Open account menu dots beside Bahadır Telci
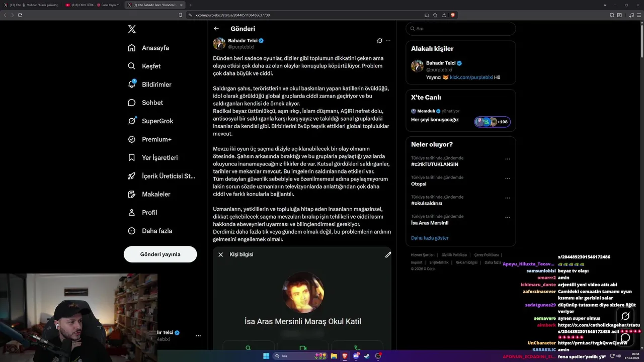The height and width of the screenshot is (362, 644). pyautogui.click(x=198, y=335)
